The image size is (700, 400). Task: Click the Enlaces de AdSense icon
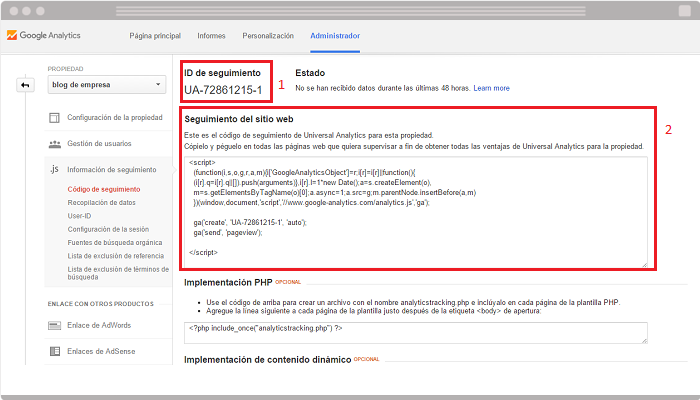click(x=56, y=351)
